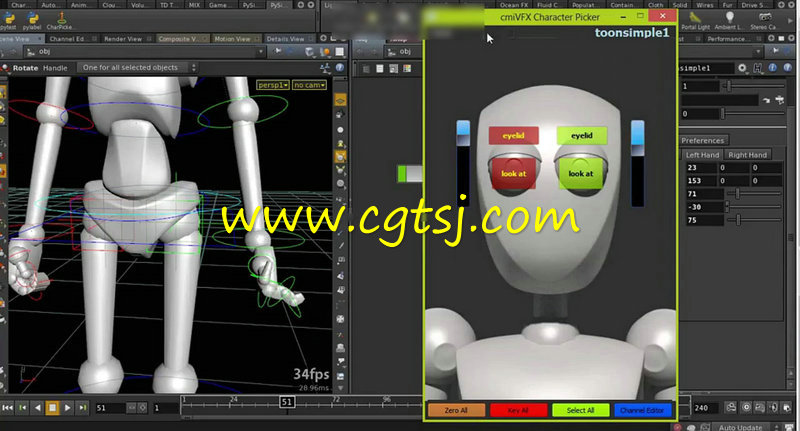Image resolution: width=800 pixels, height=431 pixels.
Task: Play the animation backward
Action: (37, 408)
